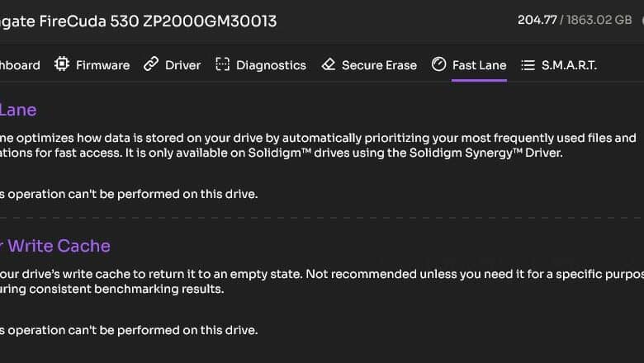Click the Secure Erase eraser icon

[329, 64]
